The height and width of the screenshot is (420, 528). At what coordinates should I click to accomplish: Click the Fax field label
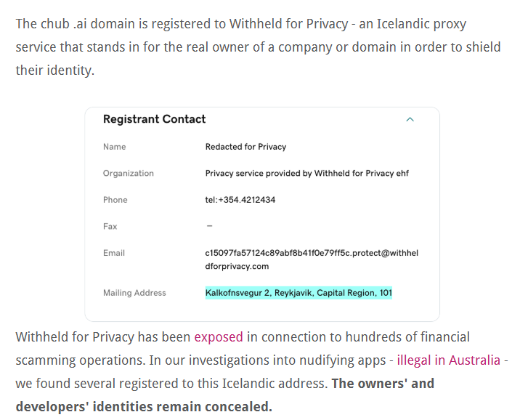110,226
